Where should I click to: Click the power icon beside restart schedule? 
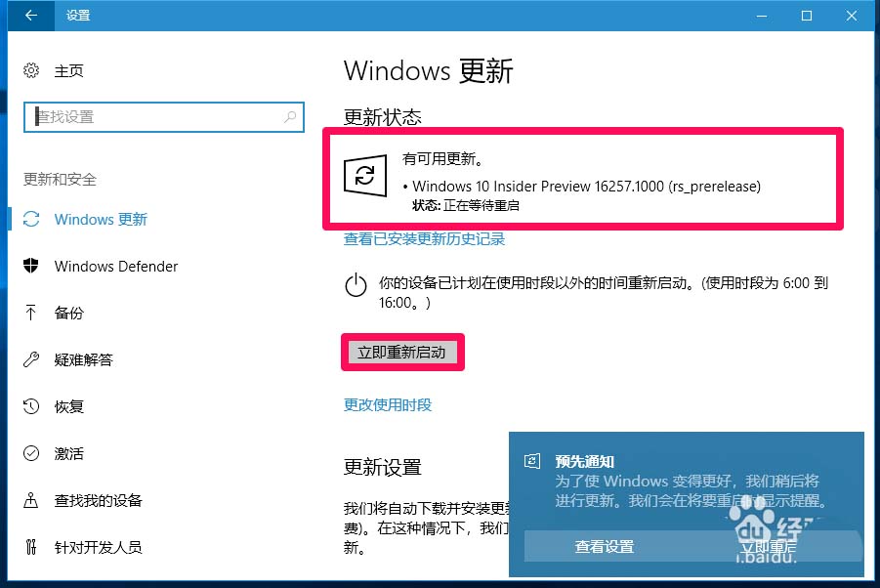tap(356, 285)
